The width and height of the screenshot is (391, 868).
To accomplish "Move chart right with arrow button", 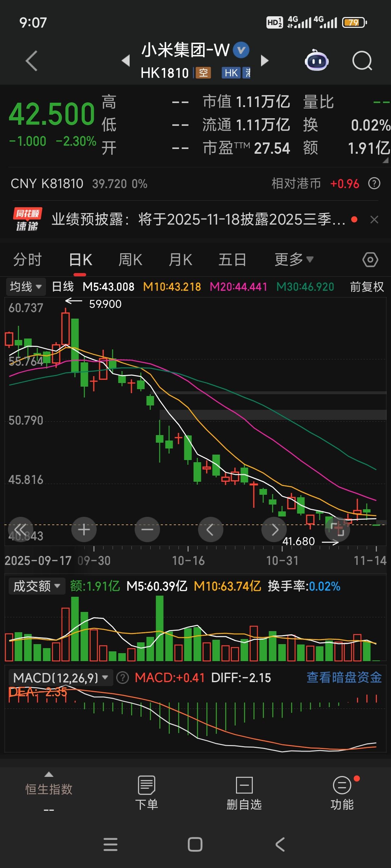I will tap(274, 530).
